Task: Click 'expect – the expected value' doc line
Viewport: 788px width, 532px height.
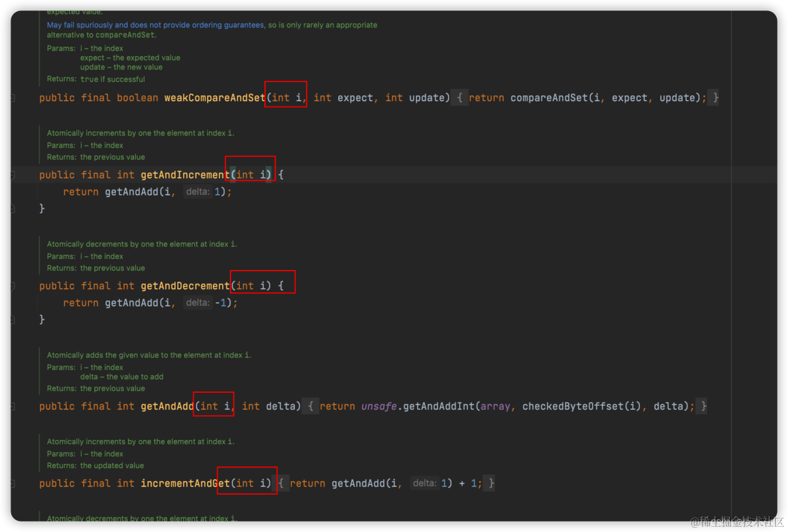Action: point(130,58)
